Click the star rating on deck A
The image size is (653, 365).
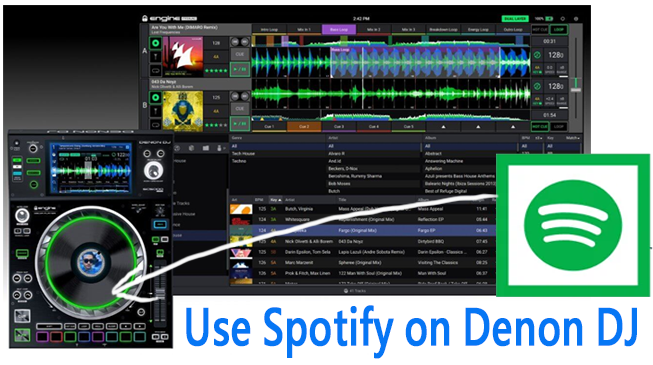pos(216,71)
